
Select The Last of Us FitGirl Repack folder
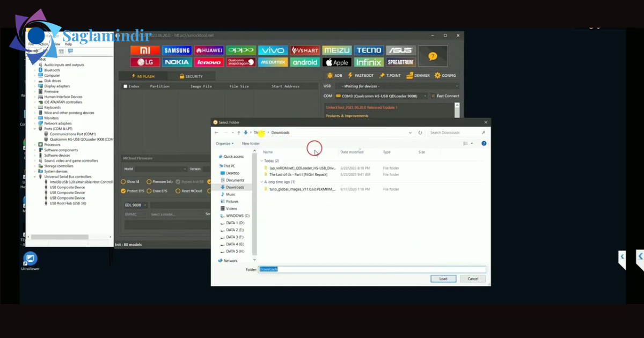click(297, 174)
